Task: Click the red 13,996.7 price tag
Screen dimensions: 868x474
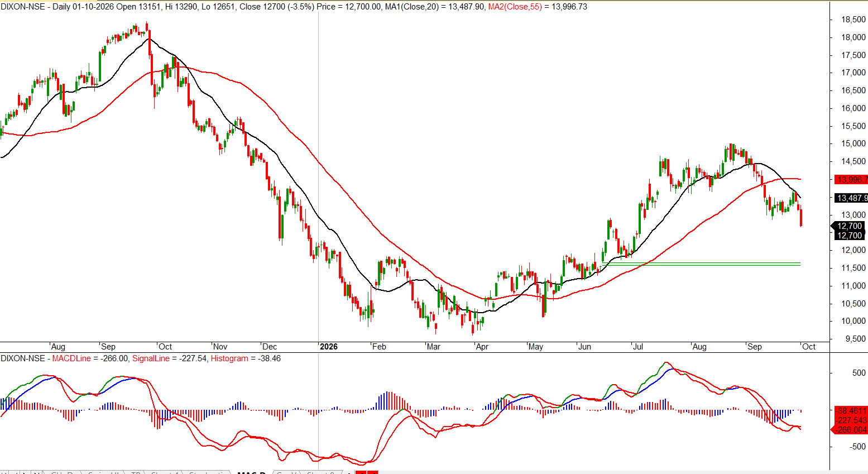Action: pyautogui.click(x=851, y=180)
